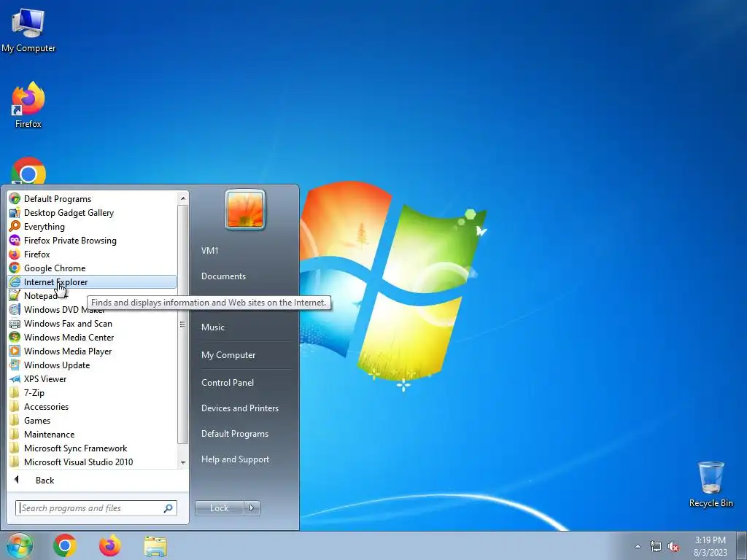The image size is (747, 560).
Task: Open Music from Start menu
Action: click(213, 327)
